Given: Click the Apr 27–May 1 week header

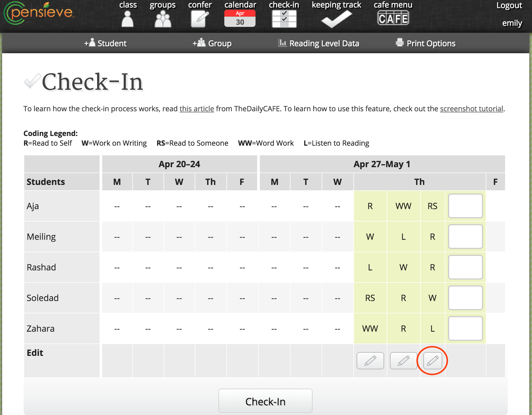Looking at the screenshot, I should [382, 164].
